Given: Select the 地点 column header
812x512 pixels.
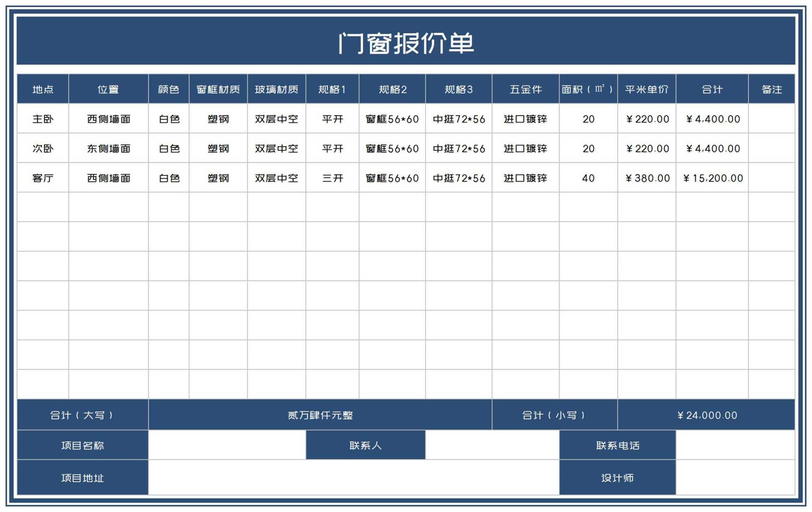Looking at the screenshot, I should (43, 89).
